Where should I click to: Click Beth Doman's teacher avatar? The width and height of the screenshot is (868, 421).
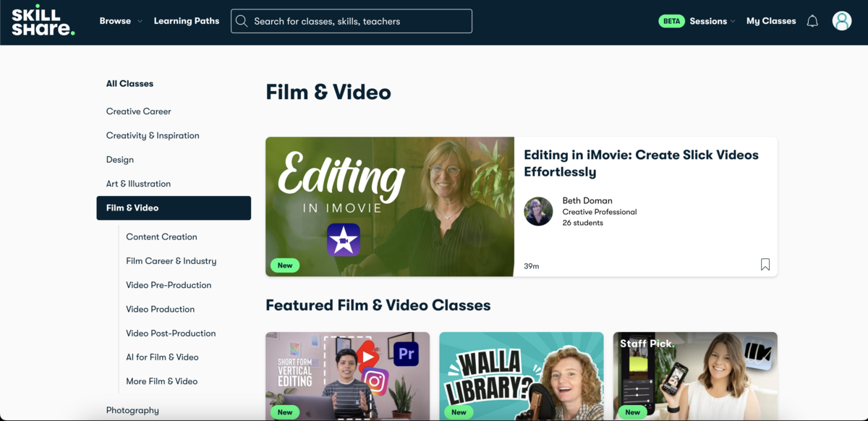point(538,211)
